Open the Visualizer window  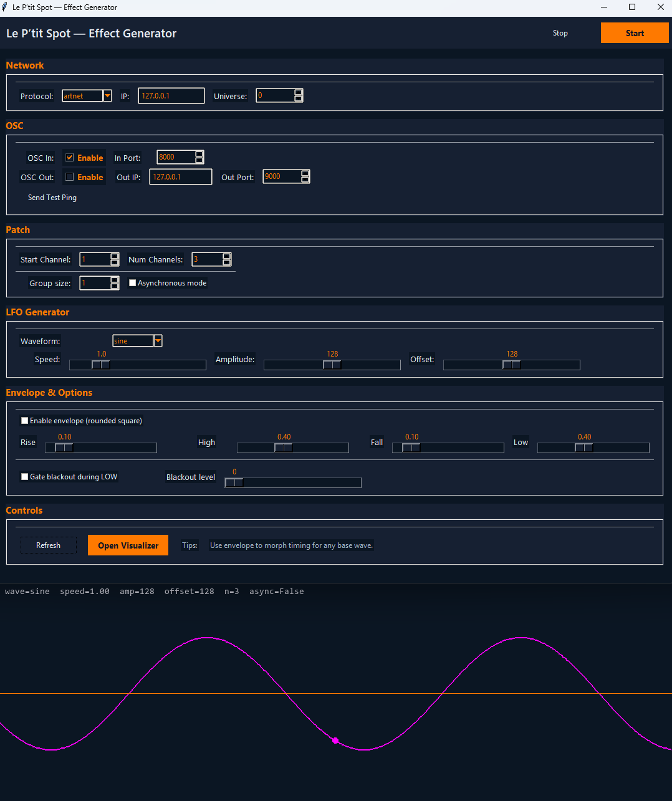pyautogui.click(x=128, y=545)
